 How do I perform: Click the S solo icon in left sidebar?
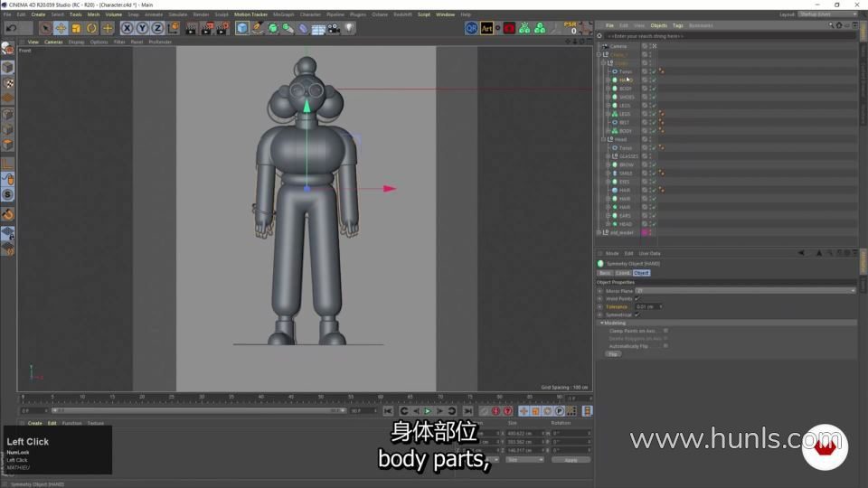8,195
